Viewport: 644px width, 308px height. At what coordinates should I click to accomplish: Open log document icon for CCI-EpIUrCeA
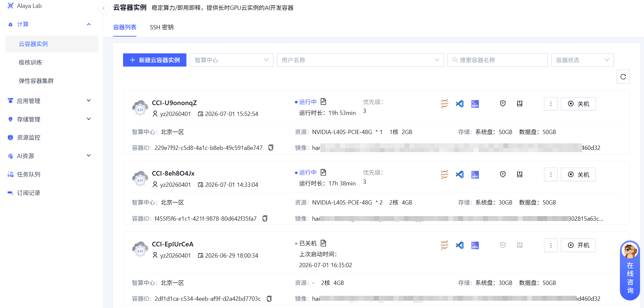pos(323,243)
